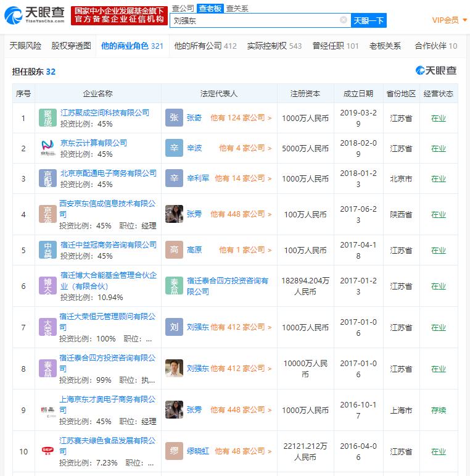Open 江苏赛夫绿色食品发展有限公司 link
The height and width of the screenshot is (476, 470).
(x=107, y=446)
